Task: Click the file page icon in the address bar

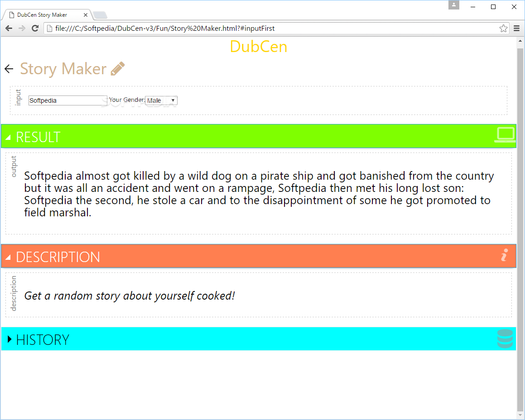Action: coord(49,29)
